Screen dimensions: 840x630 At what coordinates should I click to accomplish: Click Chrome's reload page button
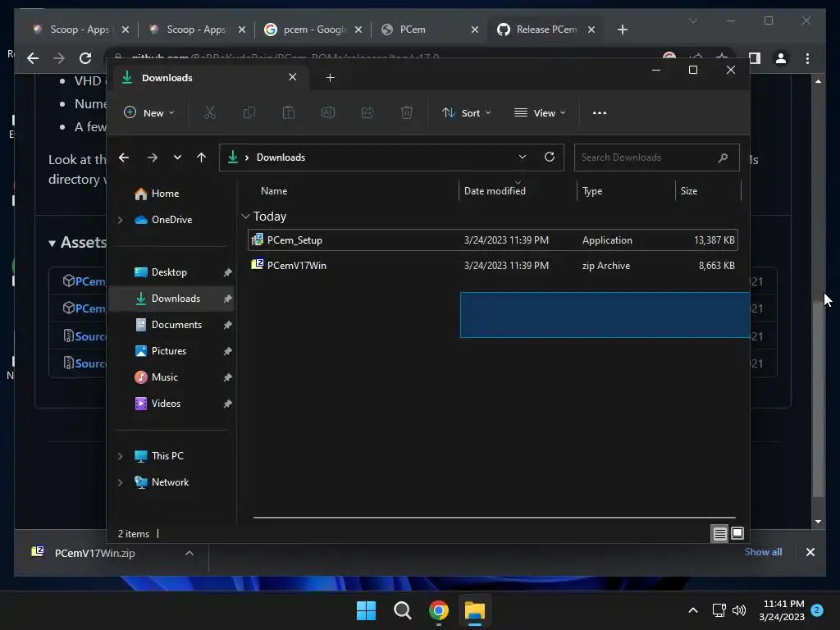85,58
